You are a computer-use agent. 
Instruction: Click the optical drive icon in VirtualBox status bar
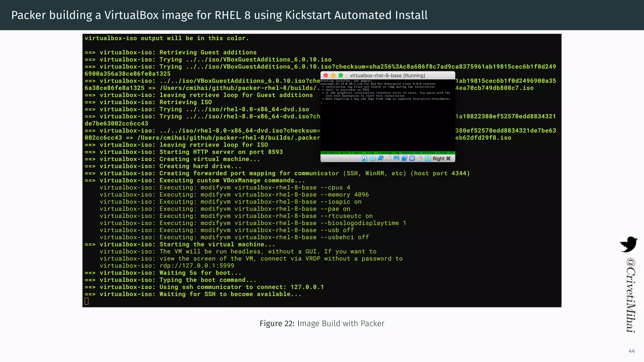click(373, 158)
